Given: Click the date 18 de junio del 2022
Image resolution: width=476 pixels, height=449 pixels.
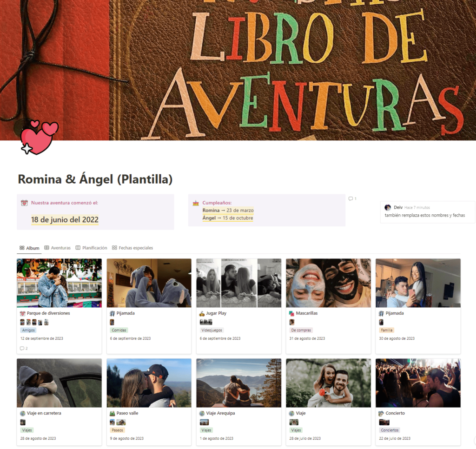Looking at the screenshot, I should (65, 219).
